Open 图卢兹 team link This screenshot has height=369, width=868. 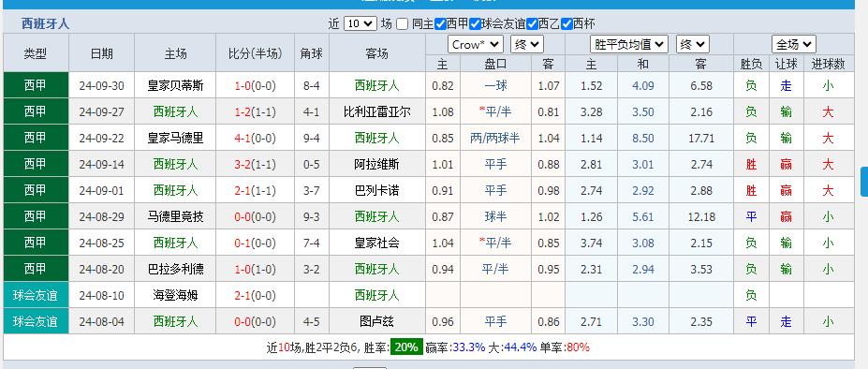tap(377, 321)
